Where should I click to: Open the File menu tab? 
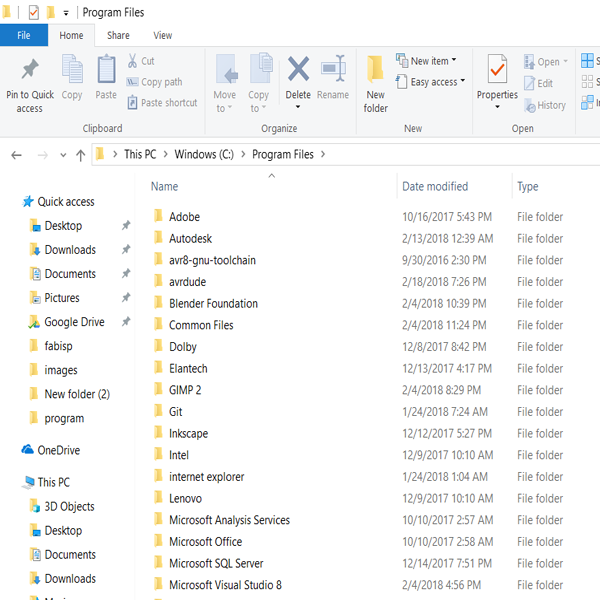pos(24,35)
